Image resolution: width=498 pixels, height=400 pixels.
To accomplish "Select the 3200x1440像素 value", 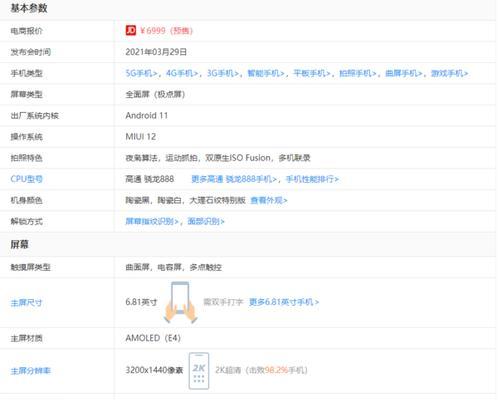I will point(154,370).
